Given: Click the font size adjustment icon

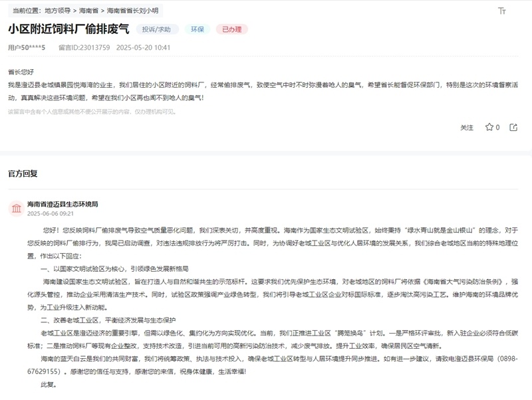Looking at the screenshot, I should pyautogui.click(x=502, y=11).
